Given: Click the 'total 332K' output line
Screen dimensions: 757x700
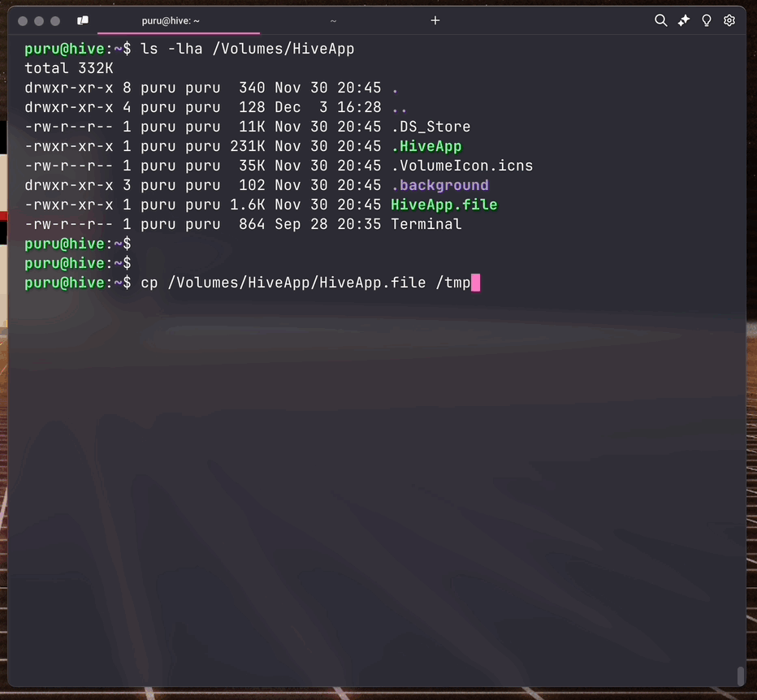Looking at the screenshot, I should 69,68.
